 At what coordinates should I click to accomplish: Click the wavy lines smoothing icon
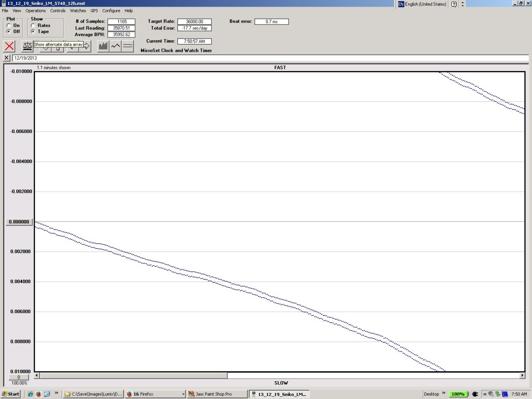(128, 46)
